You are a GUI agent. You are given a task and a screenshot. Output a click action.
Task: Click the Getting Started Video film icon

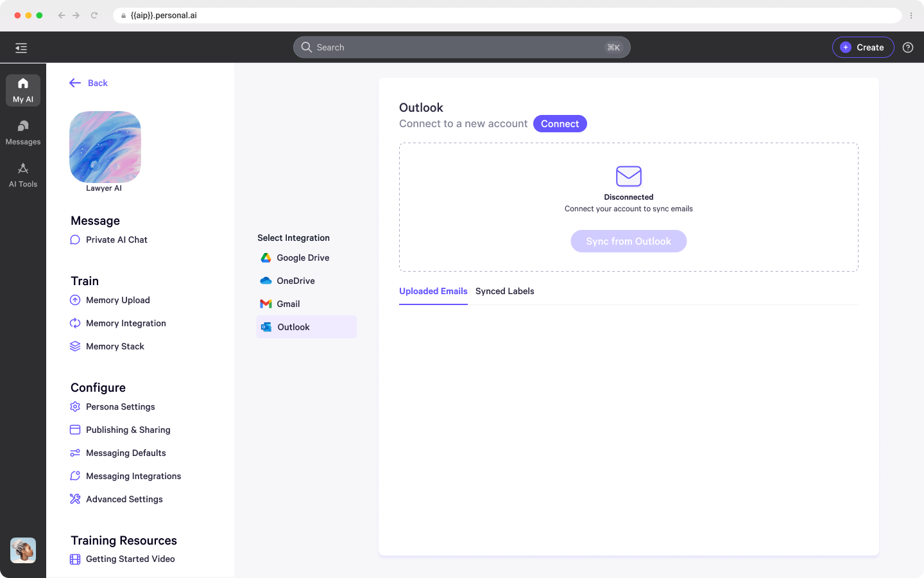tap(75, 559)
